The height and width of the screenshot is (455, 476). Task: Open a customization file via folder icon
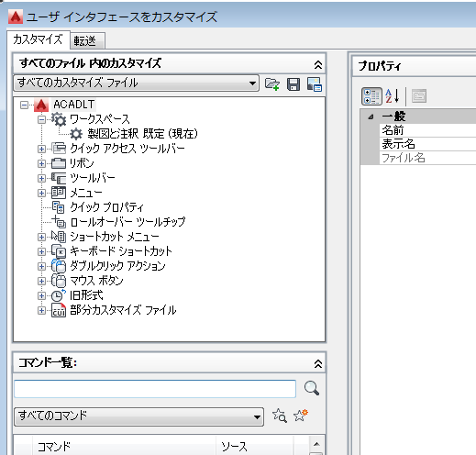[271, 84]
